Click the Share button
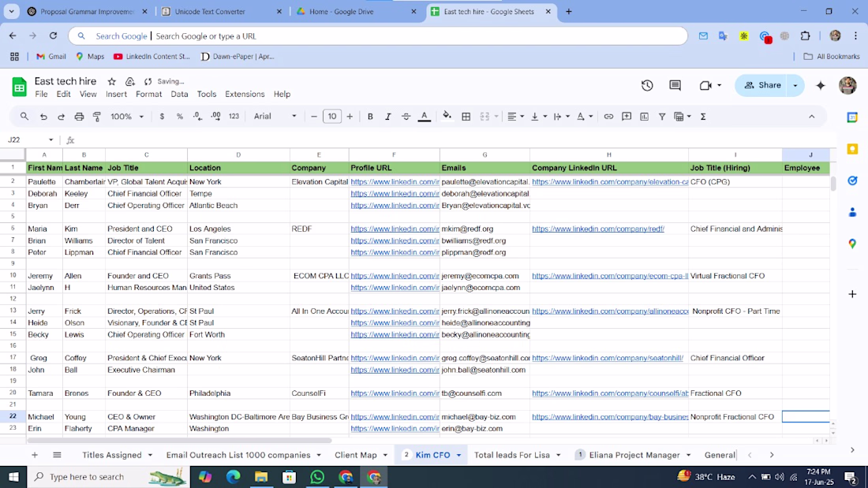Viewport: 868px width, 488px height. click(762, 85)
